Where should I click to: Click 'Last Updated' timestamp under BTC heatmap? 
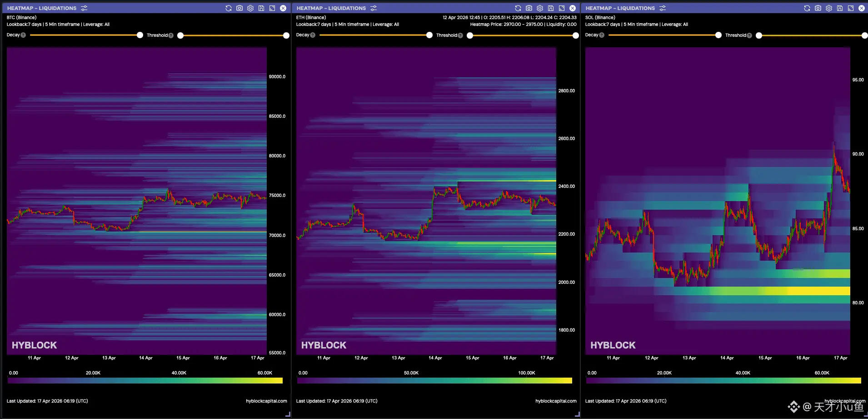coord(47,401)
